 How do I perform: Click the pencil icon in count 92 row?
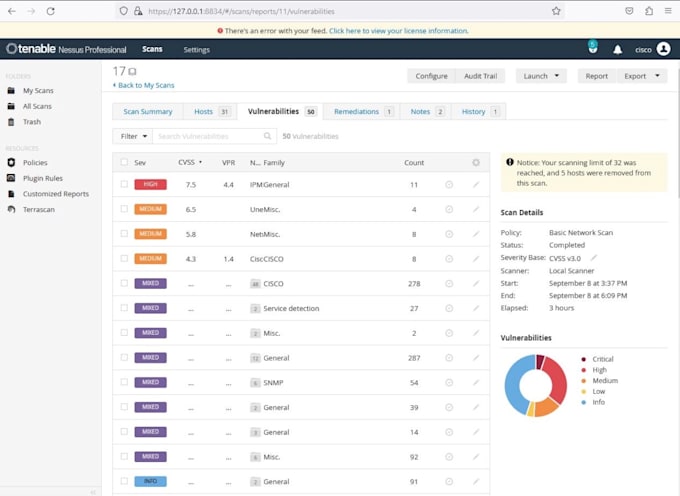(x=476, y=457)
